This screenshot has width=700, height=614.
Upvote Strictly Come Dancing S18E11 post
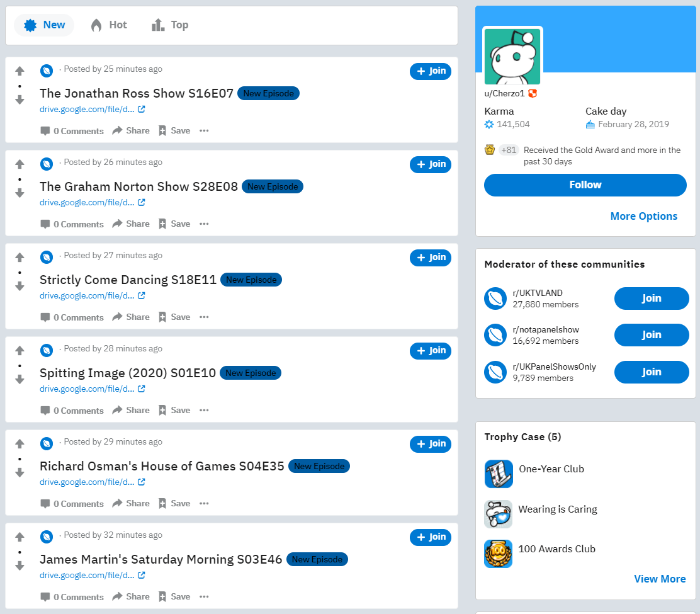click(20, 257)
